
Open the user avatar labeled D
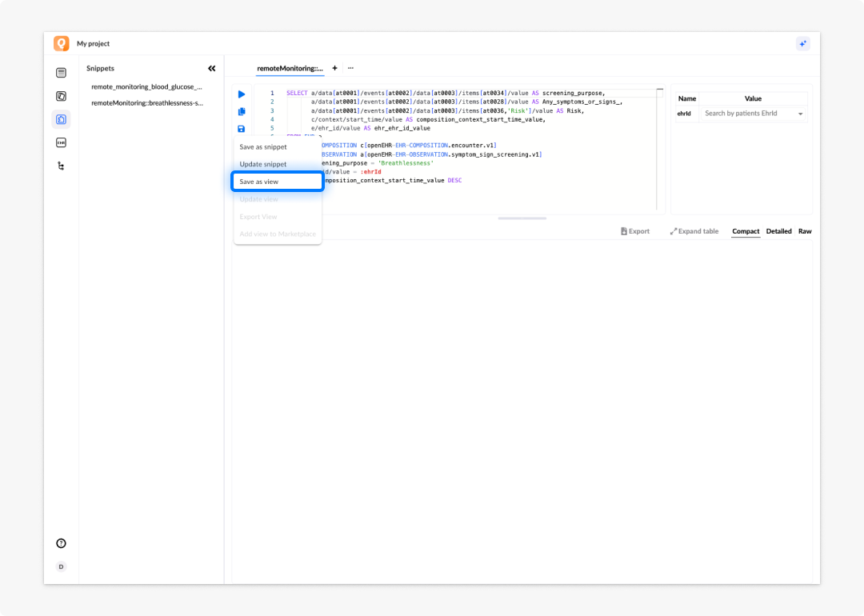tap(61, 566)
